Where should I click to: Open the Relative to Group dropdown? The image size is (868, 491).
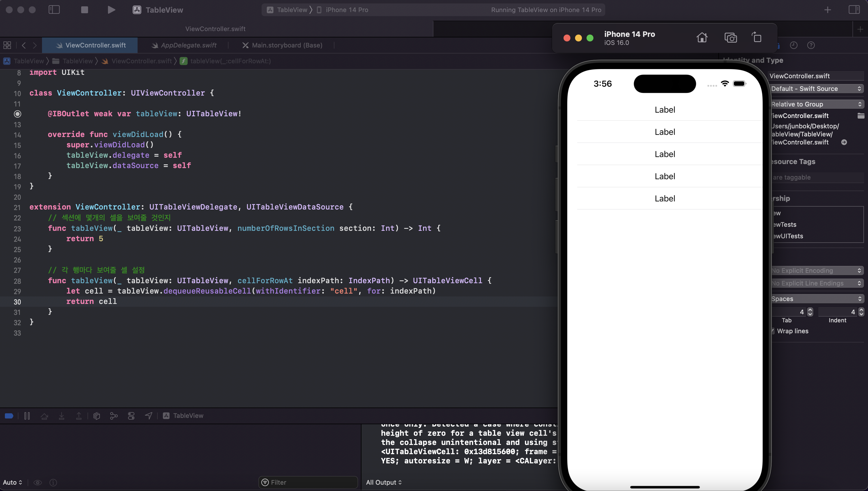pyautogui.click(x=816, y=104)
